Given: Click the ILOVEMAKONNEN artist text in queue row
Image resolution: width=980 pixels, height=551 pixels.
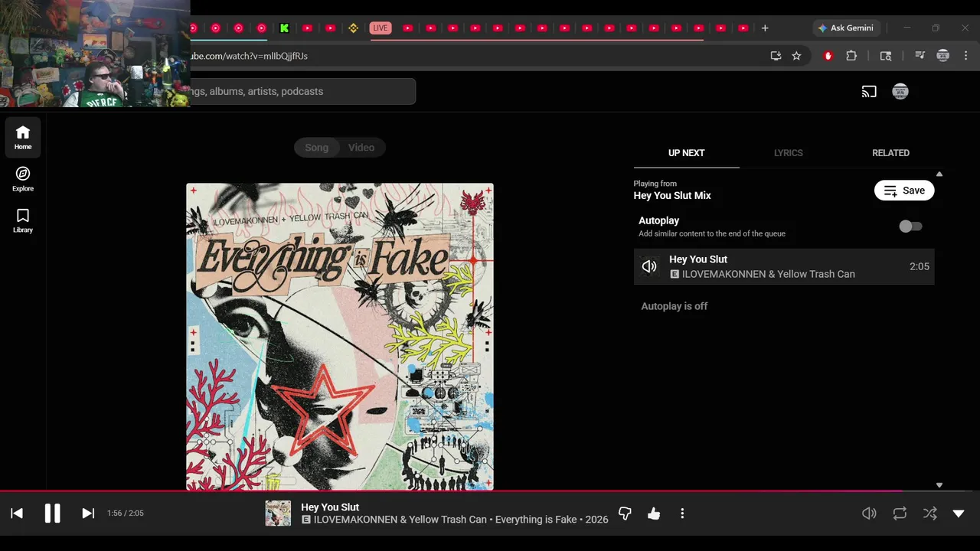Looking at the screenshot, I should point(769,274).
